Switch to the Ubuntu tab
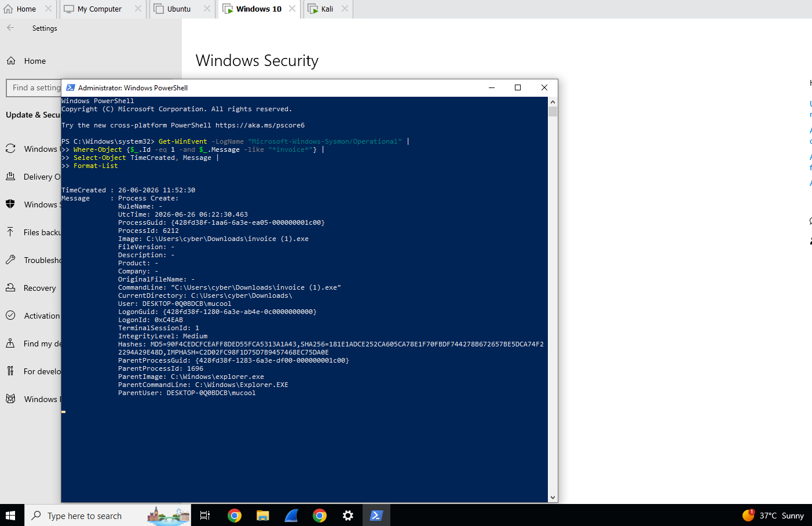Viewport: 812px width, 526px height. [x=173, y=9]
